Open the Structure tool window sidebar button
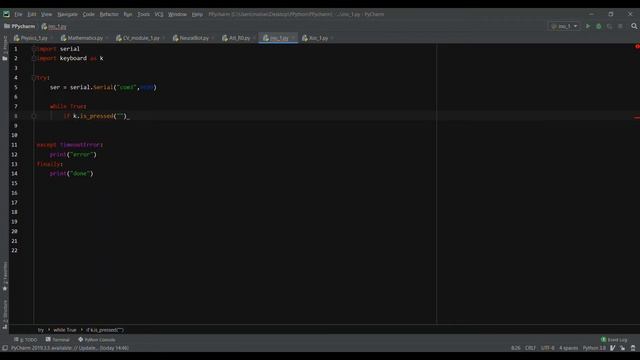Viewport: 640px width, 360px height. tap(4, 314)
